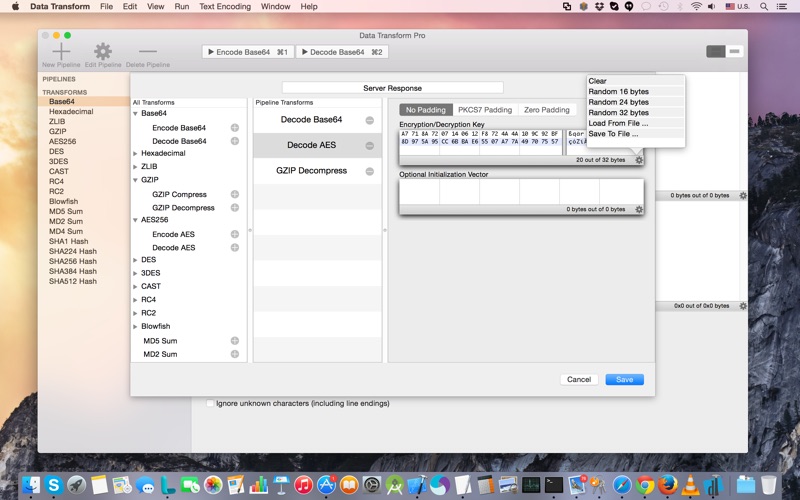This screenshot has width=800, height=500.
Task: Open the Text Encoding menu
Action: [x=225, y=7]
